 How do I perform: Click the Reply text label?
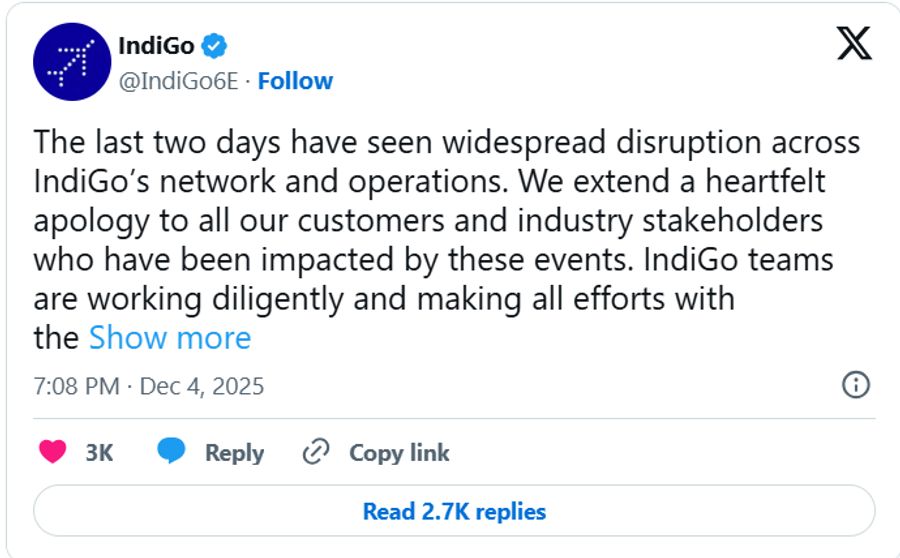[x=234, y=453]
